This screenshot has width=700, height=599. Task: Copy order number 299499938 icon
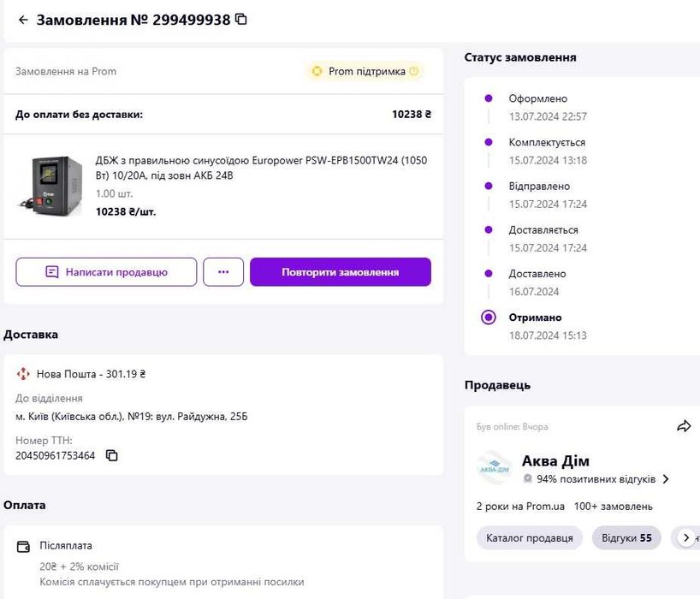point(241,19)
